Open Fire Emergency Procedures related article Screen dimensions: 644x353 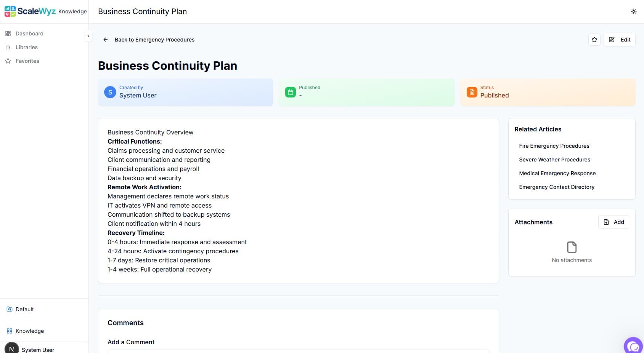554,146
